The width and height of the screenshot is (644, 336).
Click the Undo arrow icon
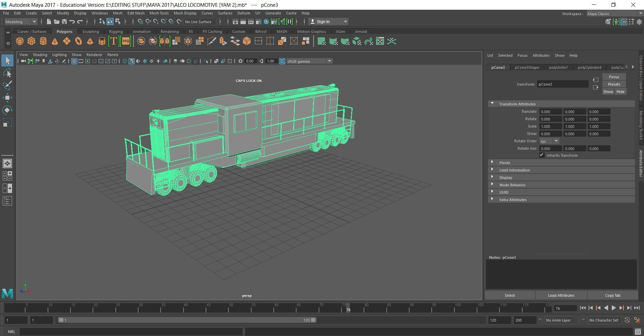coord(72,21)
